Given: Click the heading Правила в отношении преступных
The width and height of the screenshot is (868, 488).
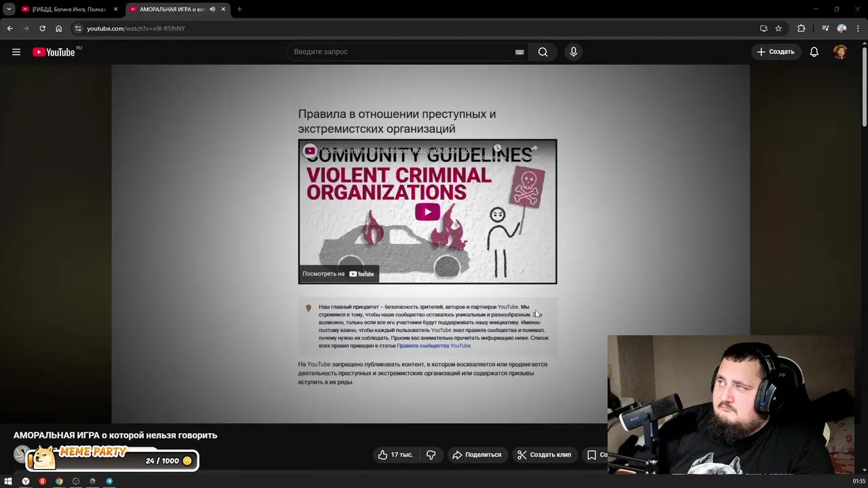Looking at the screenshot, I should click(x=397, y=121).
